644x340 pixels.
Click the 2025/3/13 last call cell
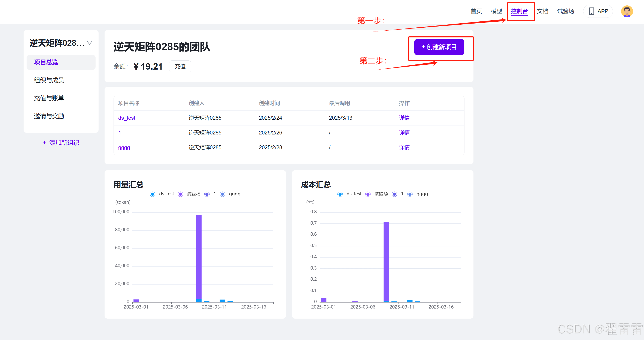pos(340,118)
